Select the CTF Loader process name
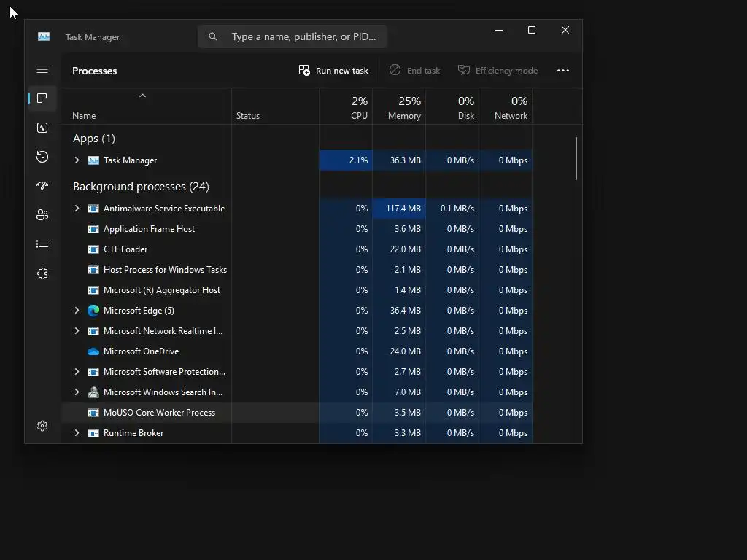Screen dimensions: 747x560 (125, 249)
